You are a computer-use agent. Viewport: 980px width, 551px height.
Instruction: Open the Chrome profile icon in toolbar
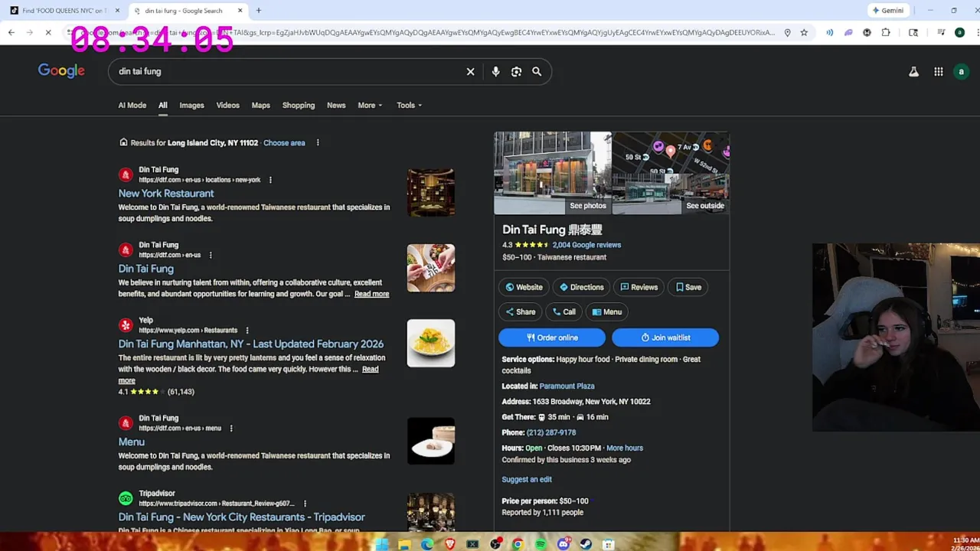click(x=959, y=32)
